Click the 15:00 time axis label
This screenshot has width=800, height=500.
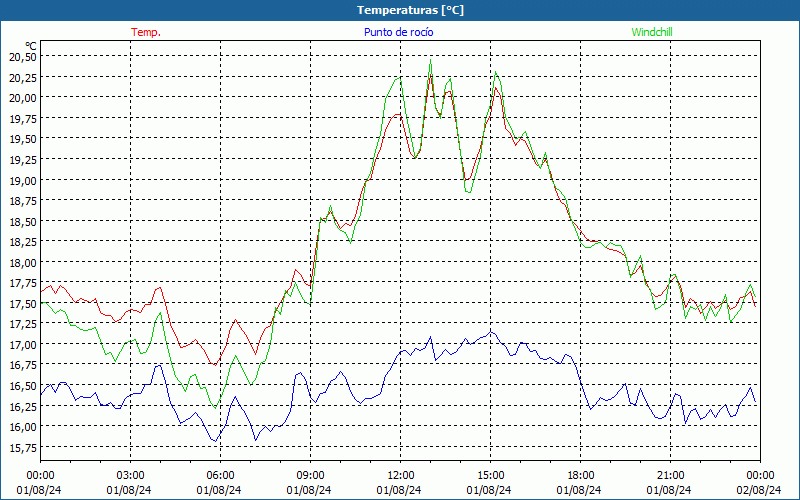tap(490, 476)
